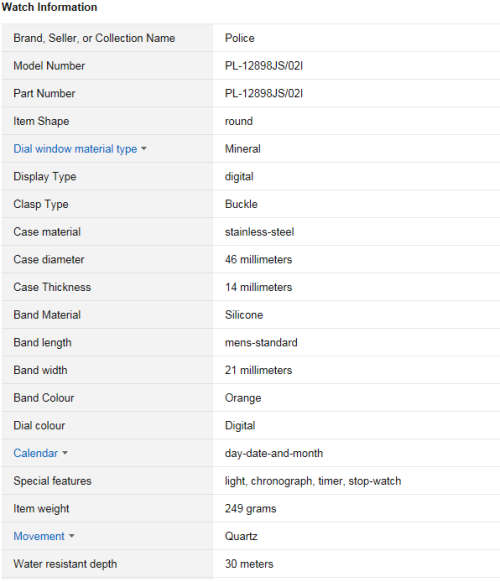
Task: Click the Model Number value PL-12898JS/02I
Action: [264, 66]
